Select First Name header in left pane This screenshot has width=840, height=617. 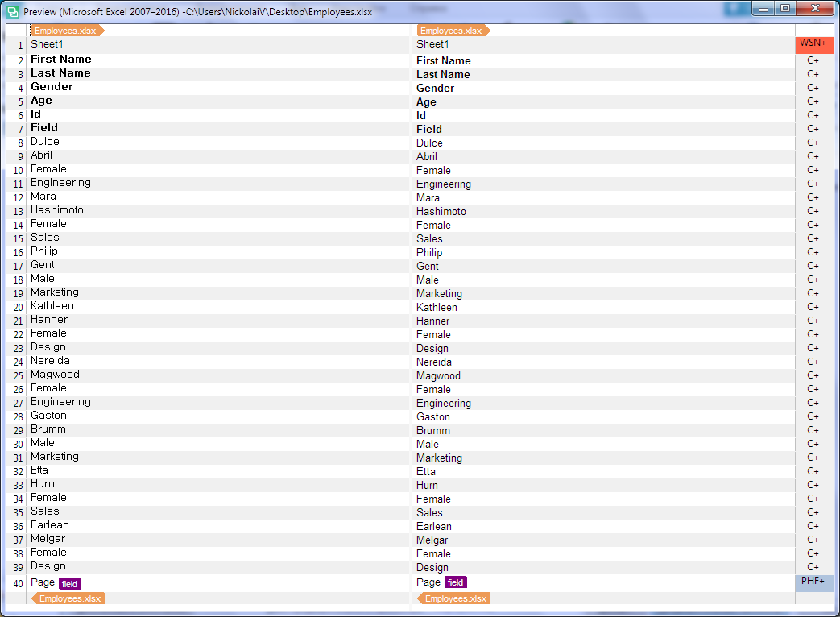(x=61, y=60)
